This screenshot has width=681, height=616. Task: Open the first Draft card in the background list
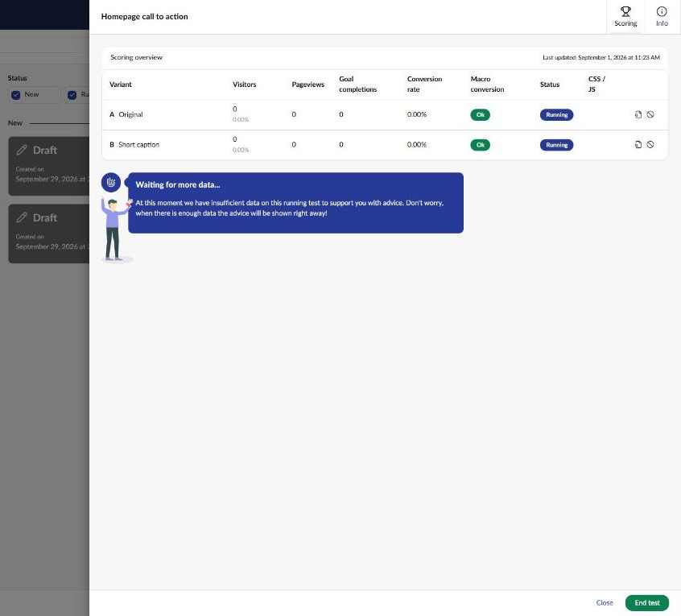pyautogui.click(x=48, y=166)
